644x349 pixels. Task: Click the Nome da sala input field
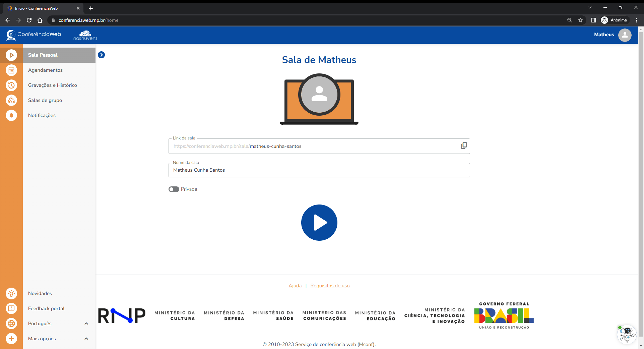click(x=319, y=170)
